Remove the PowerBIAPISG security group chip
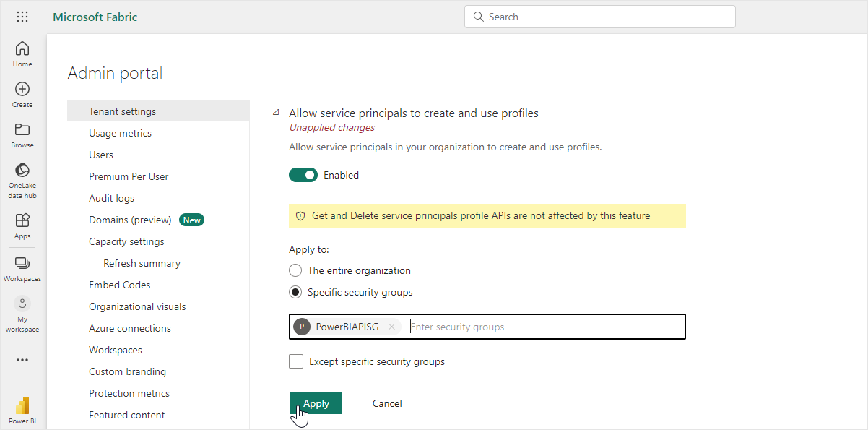The image size is (868, 430). tap(391, 327)
